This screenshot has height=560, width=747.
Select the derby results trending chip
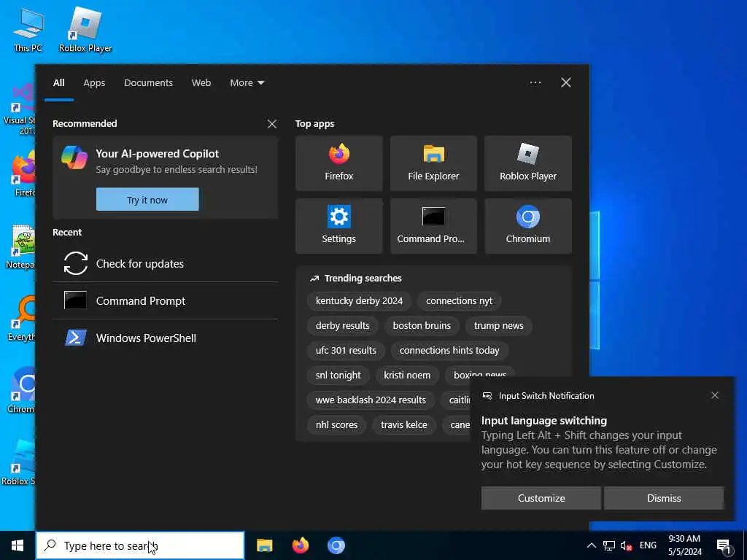(x=343, y=326)
